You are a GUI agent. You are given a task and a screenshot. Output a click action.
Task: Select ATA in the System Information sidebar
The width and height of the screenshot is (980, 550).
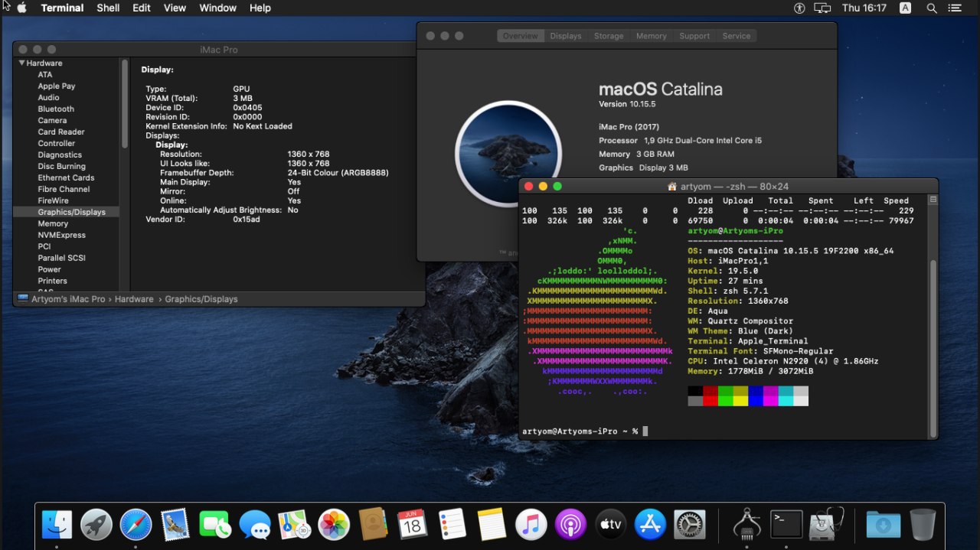pos(45,74)
